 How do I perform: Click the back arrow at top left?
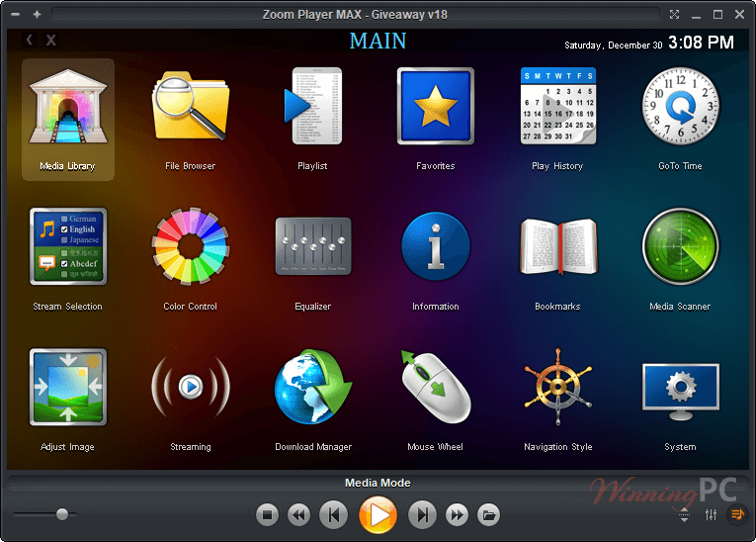click(30, 40)
